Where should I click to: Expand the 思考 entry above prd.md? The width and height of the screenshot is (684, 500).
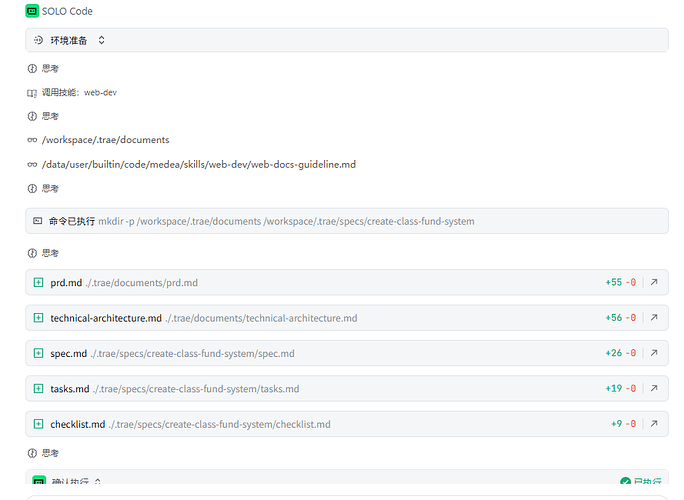[x=43, y=253]
